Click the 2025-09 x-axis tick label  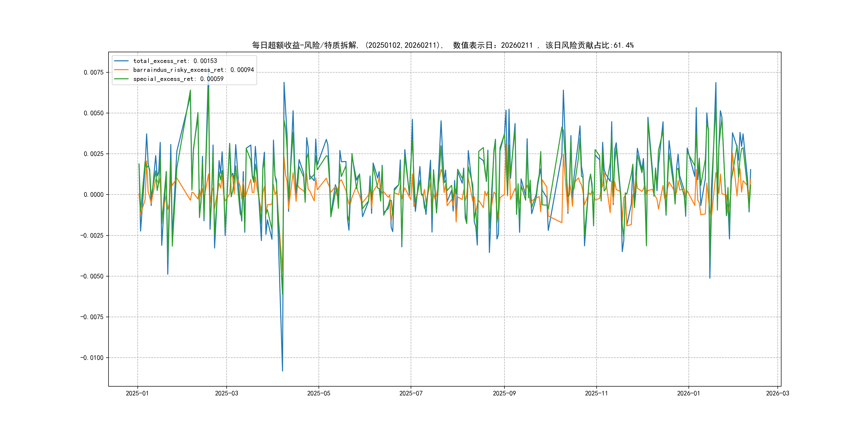[504, 393]
